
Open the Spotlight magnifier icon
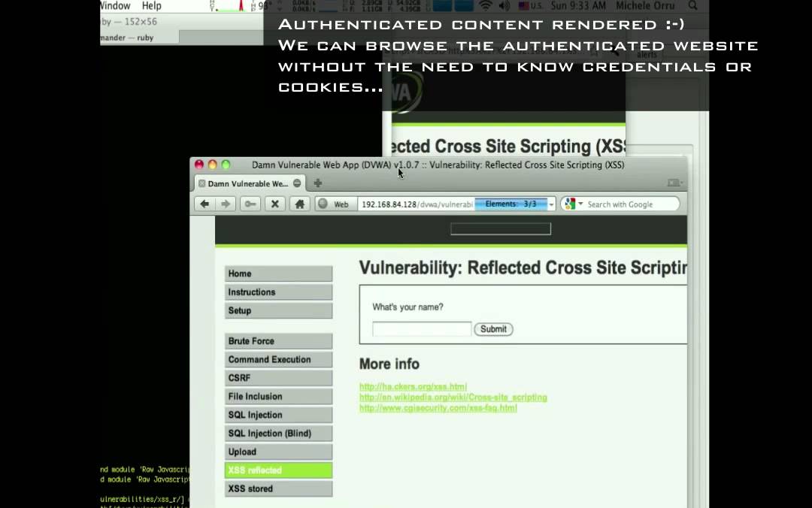tap(692, 6)
